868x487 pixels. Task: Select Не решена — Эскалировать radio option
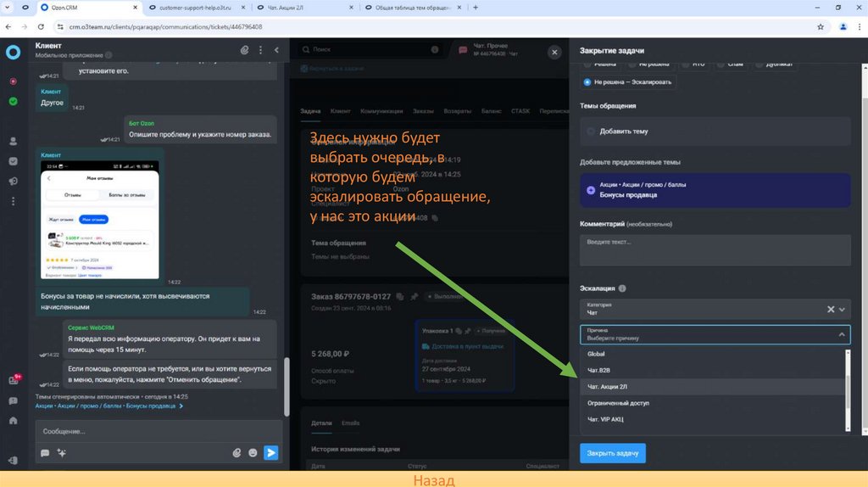click(628, 82)
